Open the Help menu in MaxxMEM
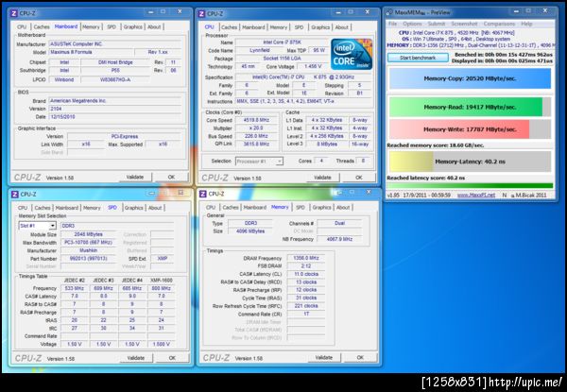 click(526, 24)
